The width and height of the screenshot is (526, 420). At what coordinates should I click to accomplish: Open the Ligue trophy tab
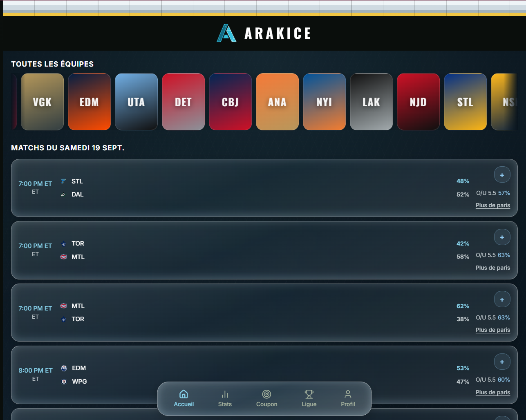tap(309, 398)
